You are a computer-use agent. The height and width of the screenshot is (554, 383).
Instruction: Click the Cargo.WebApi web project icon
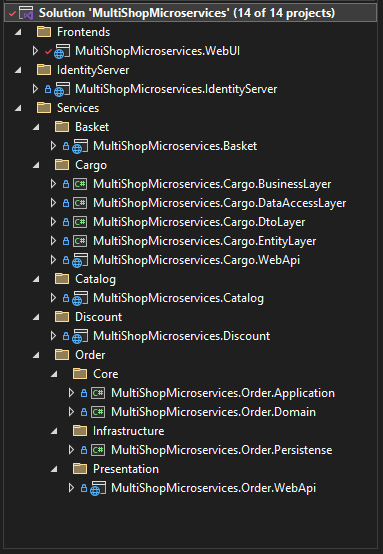[80, 260]
